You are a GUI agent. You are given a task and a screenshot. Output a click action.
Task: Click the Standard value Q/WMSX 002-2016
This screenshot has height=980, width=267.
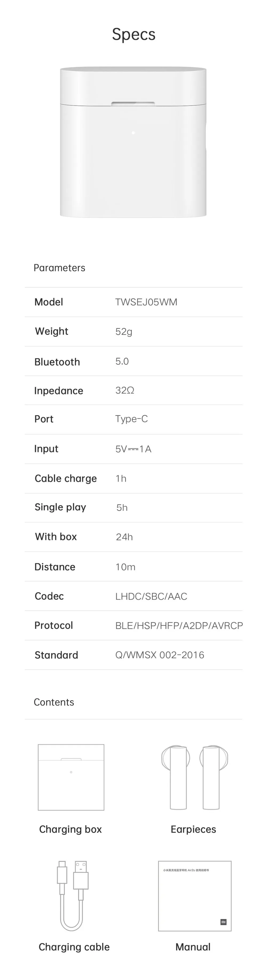pyautogui.click(x=159, y=655)
